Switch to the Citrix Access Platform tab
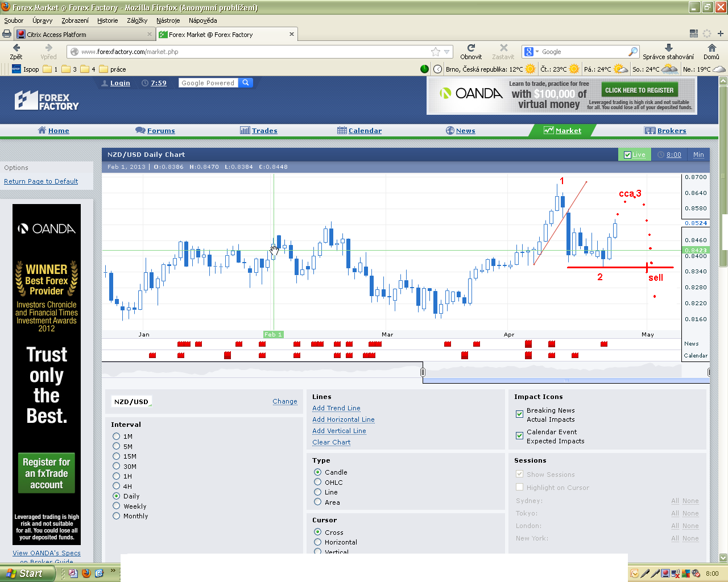Image resolution: width=728 pixels, height=582 pixels. point(85,34)
